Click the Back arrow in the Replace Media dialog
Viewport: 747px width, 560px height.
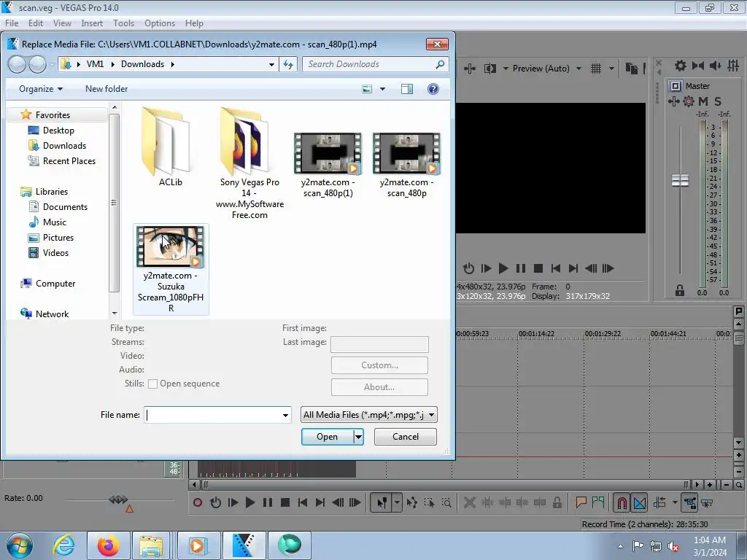18,64
